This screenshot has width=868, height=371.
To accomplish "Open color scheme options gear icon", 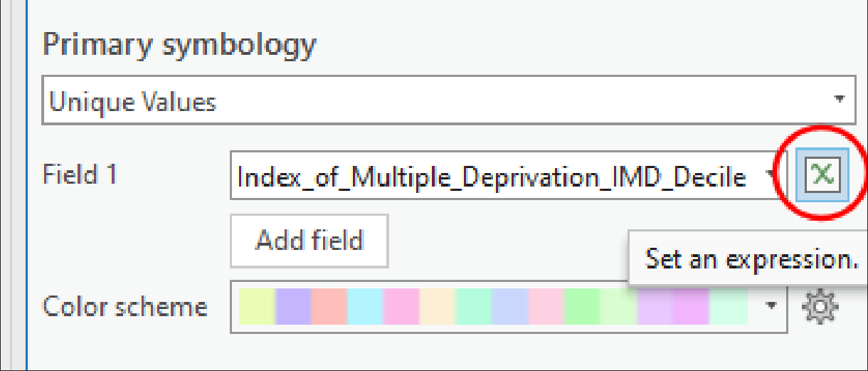I will (820, 307).
